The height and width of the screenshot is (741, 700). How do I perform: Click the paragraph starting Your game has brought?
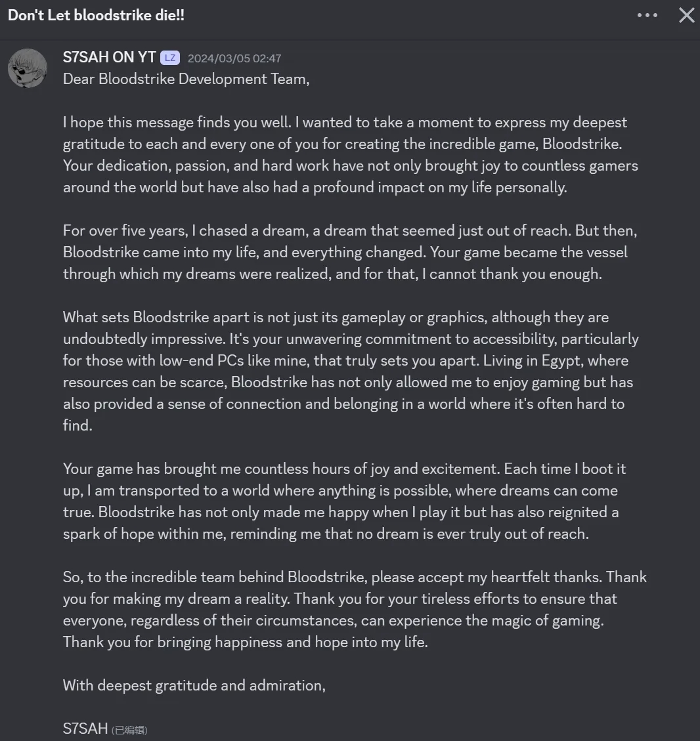point(345,501)
